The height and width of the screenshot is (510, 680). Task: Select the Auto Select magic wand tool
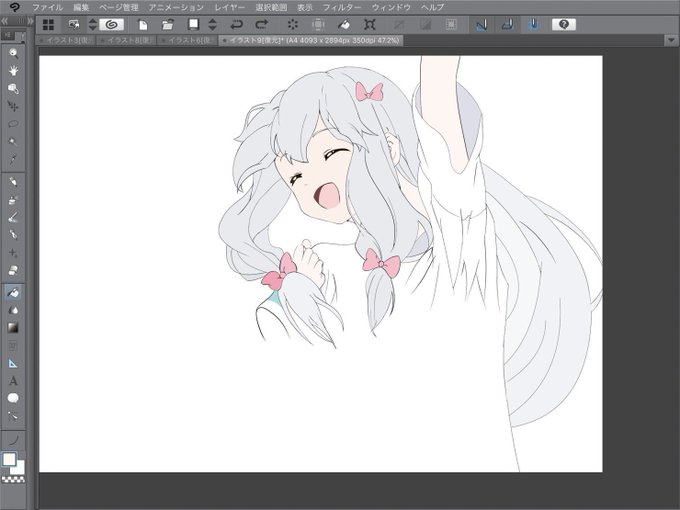pos(13,142)
